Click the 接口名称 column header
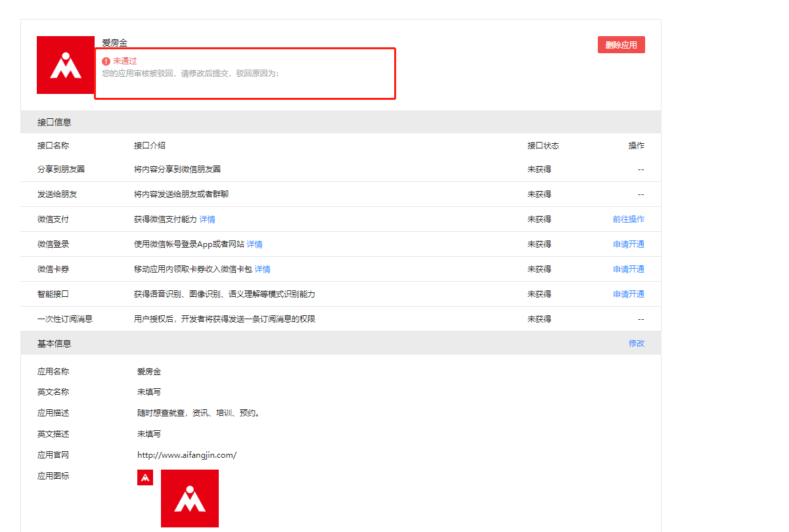The width and height of the screenshot is (789, 532). click(53, 146)
